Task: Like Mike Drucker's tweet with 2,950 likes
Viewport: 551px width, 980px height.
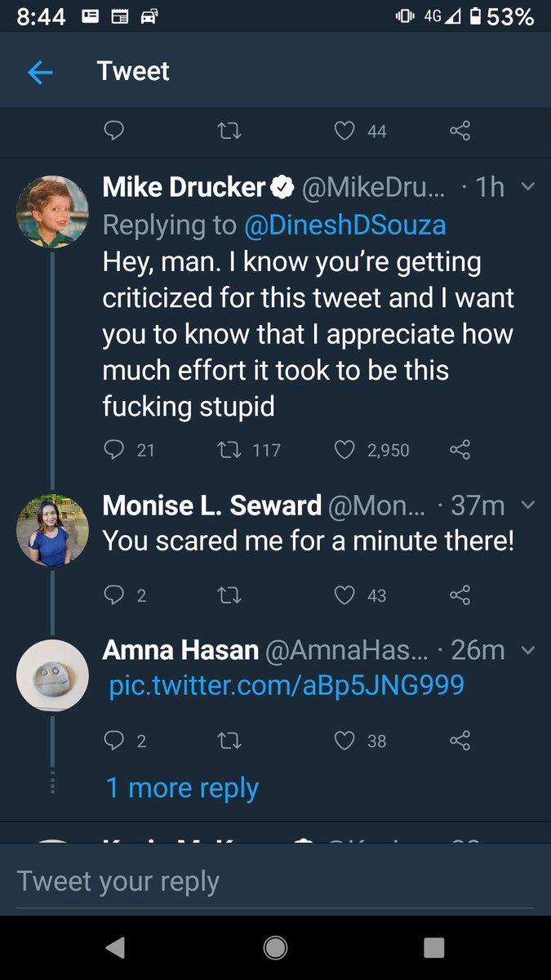Action: (x=345, y=449)
